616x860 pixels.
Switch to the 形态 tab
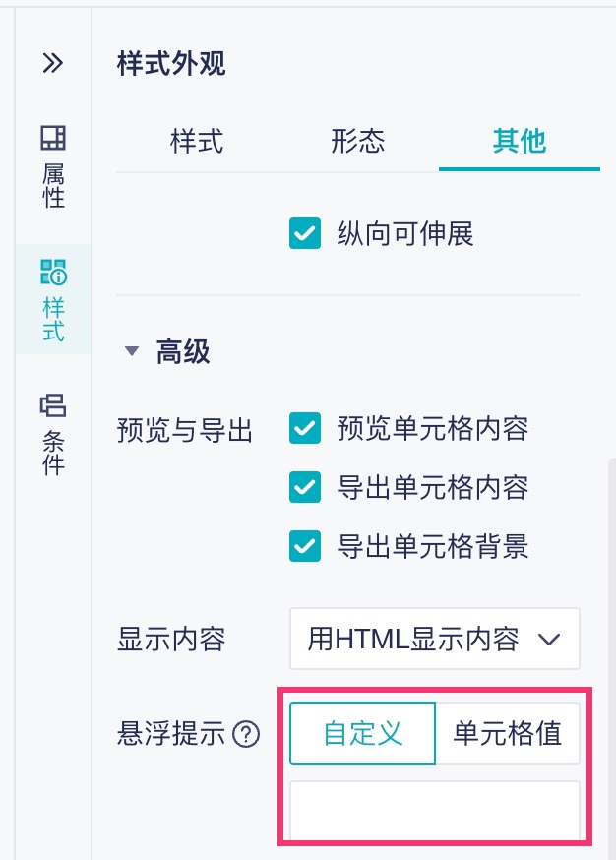357,141
